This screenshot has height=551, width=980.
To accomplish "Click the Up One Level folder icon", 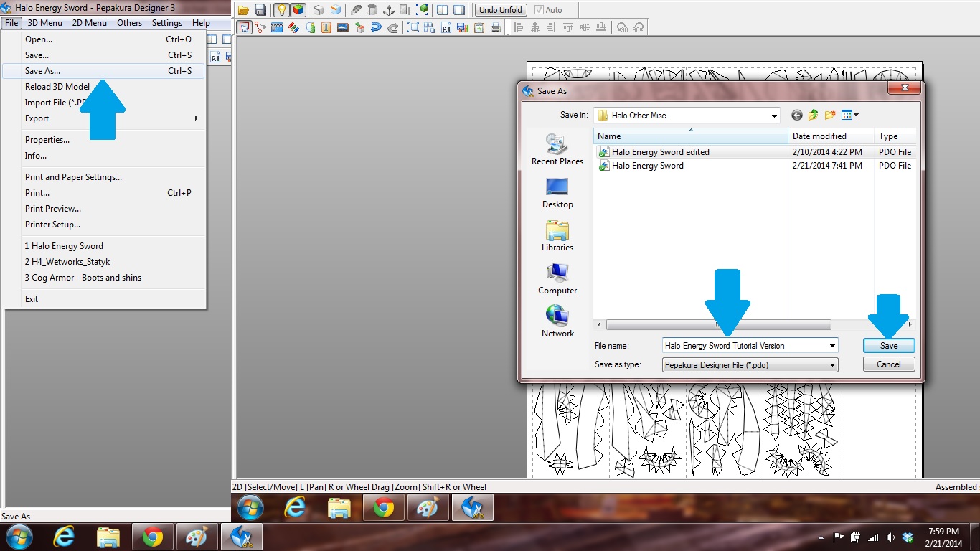I will point(813,116).
